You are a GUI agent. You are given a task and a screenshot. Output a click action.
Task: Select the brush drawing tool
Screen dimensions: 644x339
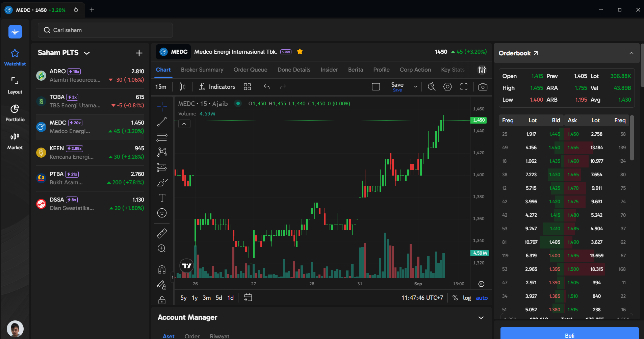pyautogui.click(x=162, y=183)
